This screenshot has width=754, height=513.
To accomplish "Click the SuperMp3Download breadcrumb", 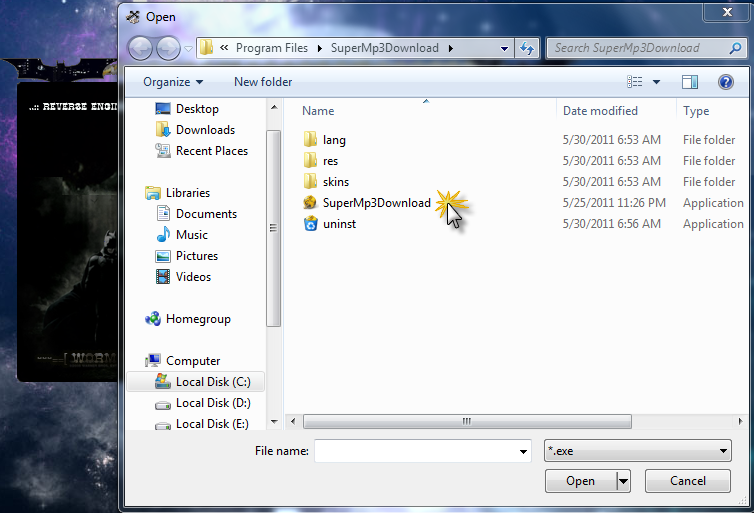I will [385, 48].
